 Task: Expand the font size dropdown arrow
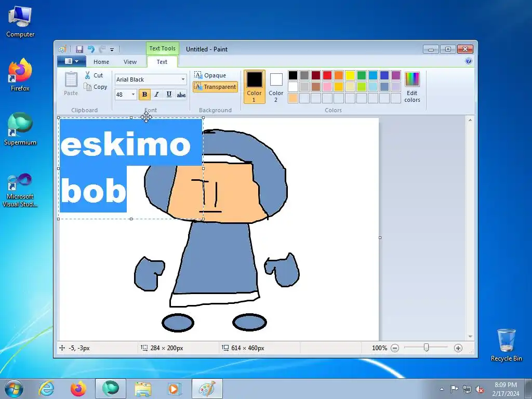pyautogui.click(x=134, y=95)
